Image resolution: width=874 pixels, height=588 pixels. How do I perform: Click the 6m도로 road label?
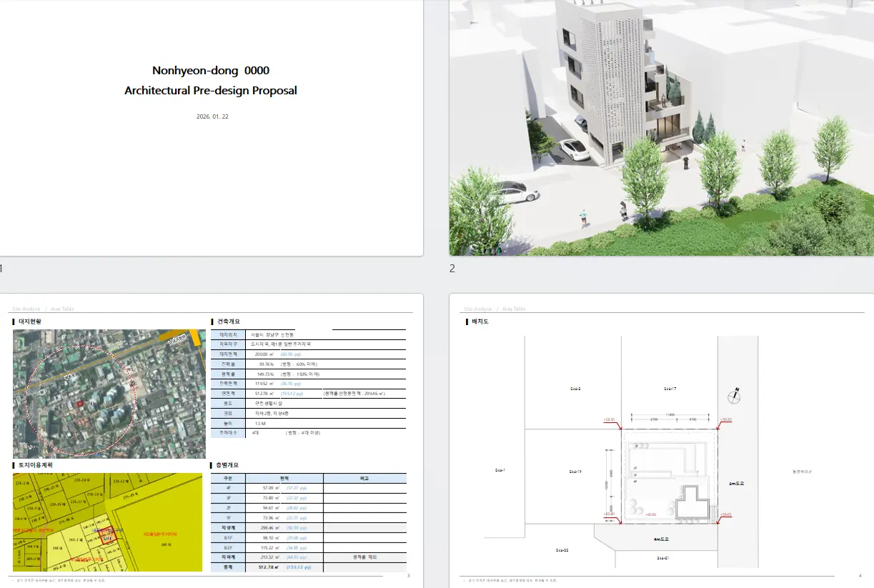click(x=737, y=484)
